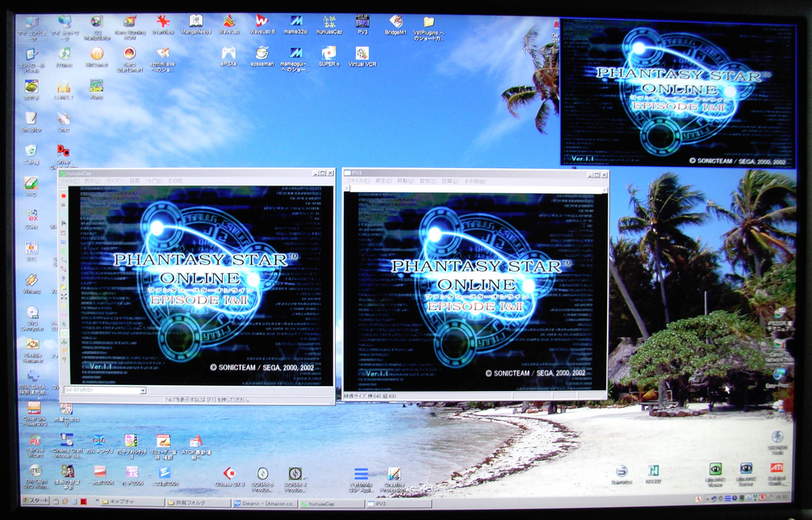The image size is (812, 520).
Task: Select the mame32jp desktop icon
Action: click(296, 25)
